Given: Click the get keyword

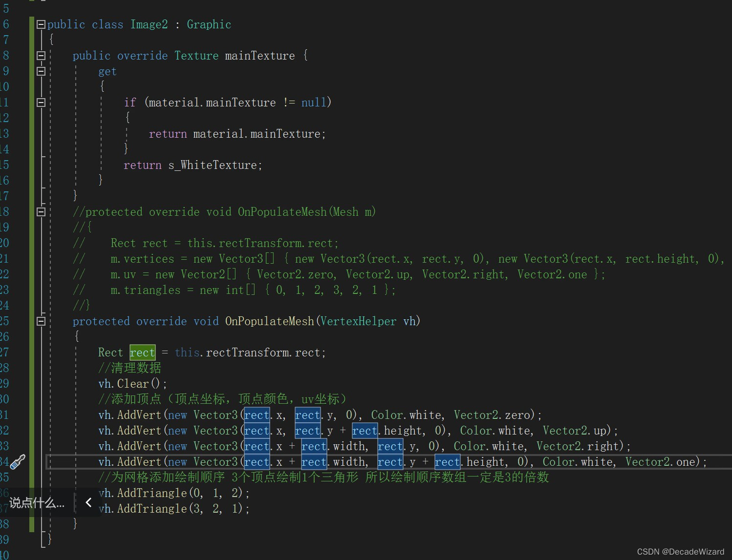Looking at the screenshot, I should [x=108, y=71].
